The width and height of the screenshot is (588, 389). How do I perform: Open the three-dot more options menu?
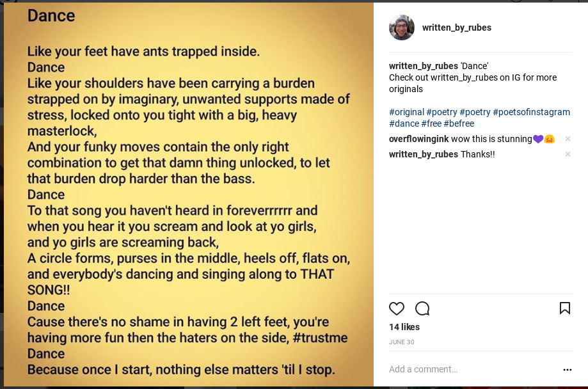pyautogui.click(x=568, y=370)
